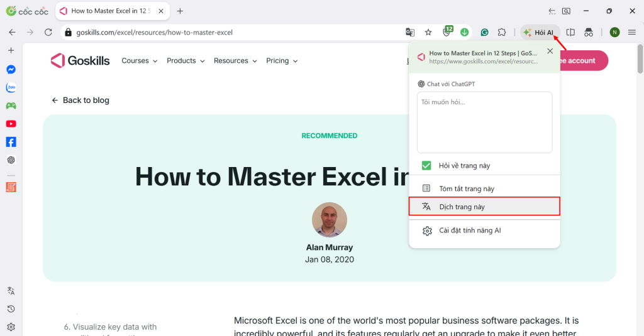Click the page vertical scrollbar
The height and width of the screenshot is (336, 644).
click(x=640, y=58)
